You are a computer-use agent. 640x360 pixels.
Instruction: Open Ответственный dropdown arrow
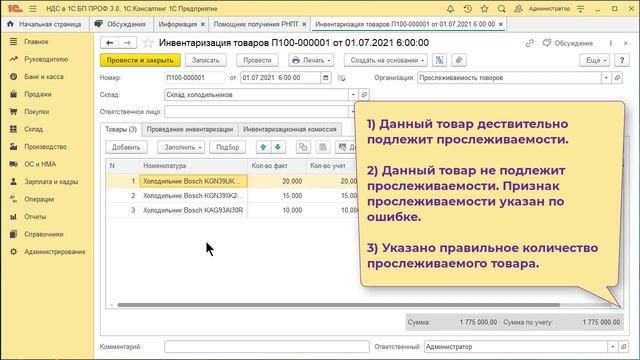coord(612,347)
